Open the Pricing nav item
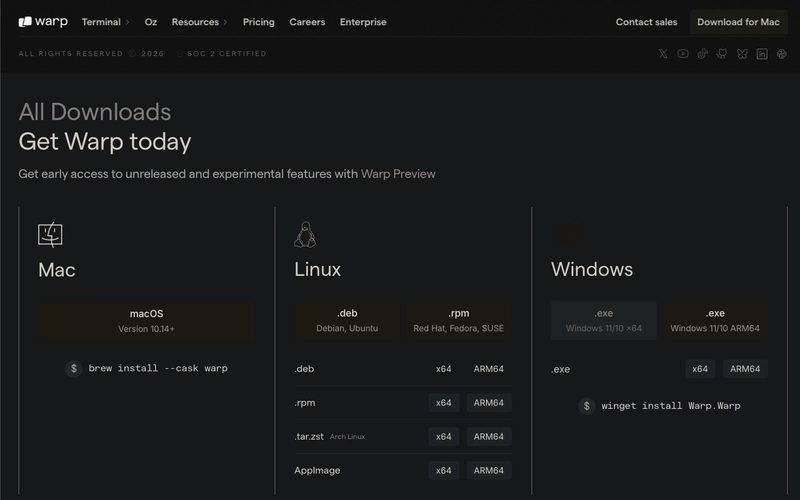The image size is (800, 500). (259, 22)
